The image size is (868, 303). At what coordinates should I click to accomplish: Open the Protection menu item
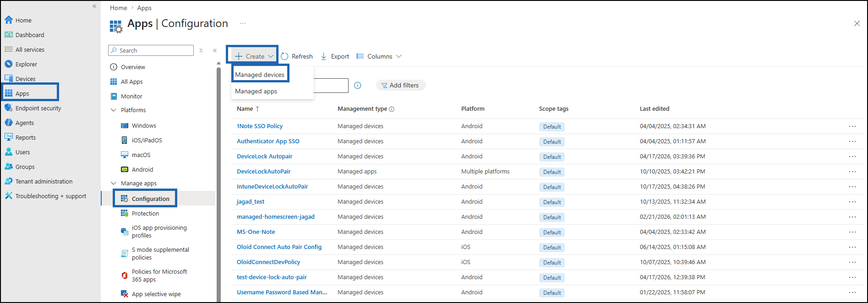pyautogui.click(x=145, y=213)
